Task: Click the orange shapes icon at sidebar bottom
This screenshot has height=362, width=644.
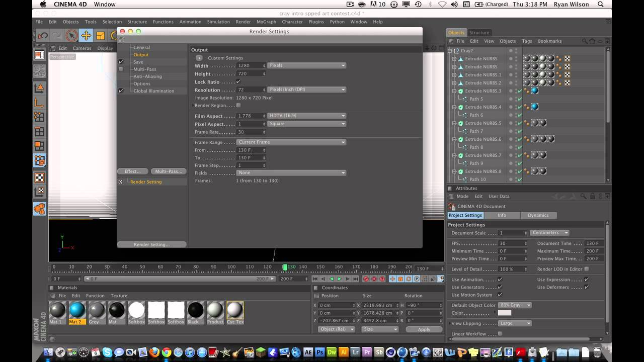Action: 40,209
